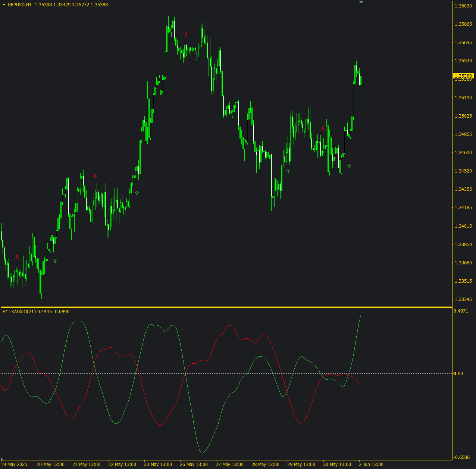Click the indicator zero level label 0.00

pyautogui.click(x=458, y=373)
